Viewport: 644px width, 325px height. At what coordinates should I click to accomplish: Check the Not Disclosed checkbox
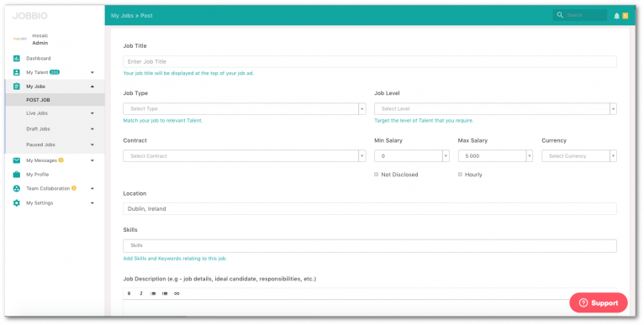click(376, 175)
